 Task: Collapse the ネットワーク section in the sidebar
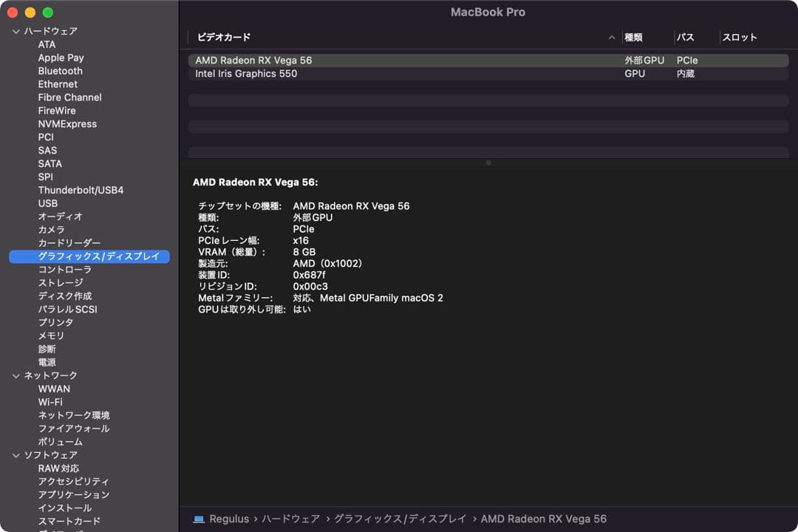(x=16, y=375)
